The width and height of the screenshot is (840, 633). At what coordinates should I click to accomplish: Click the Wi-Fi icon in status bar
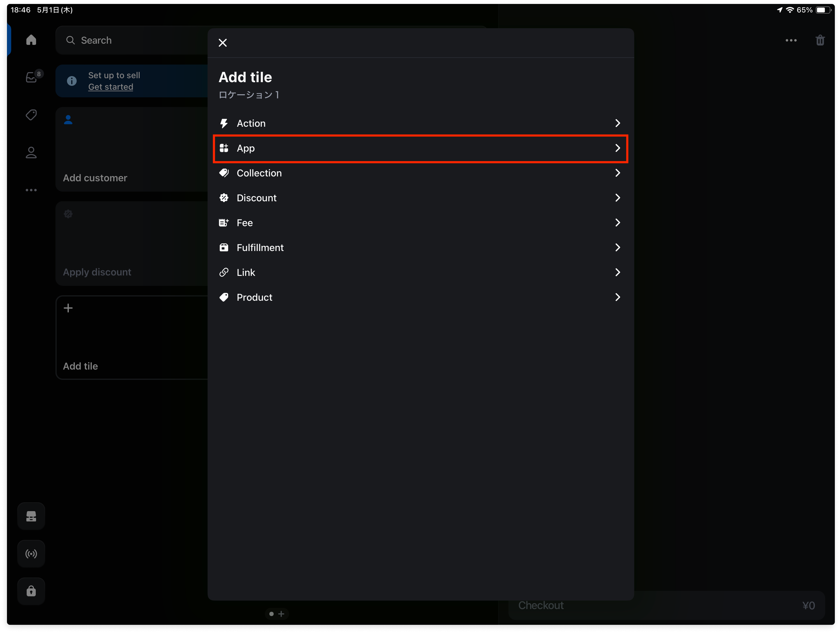(x=790, y=10)
